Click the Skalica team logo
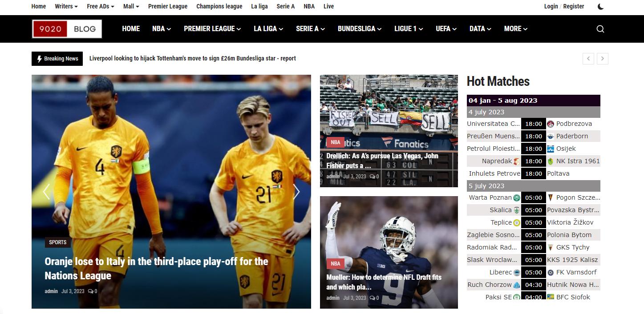Screen dimensions: 644x314 point(517,210)
